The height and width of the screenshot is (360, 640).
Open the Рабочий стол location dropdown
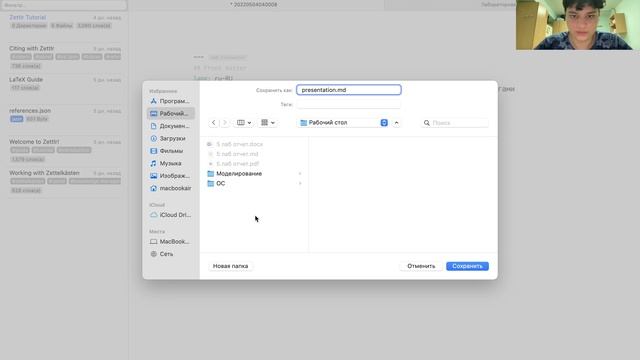tap(343, 123)
